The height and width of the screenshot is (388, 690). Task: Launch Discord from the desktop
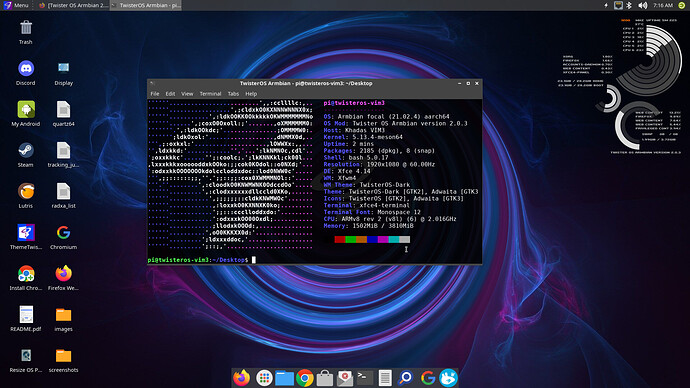tap(26, 68)
